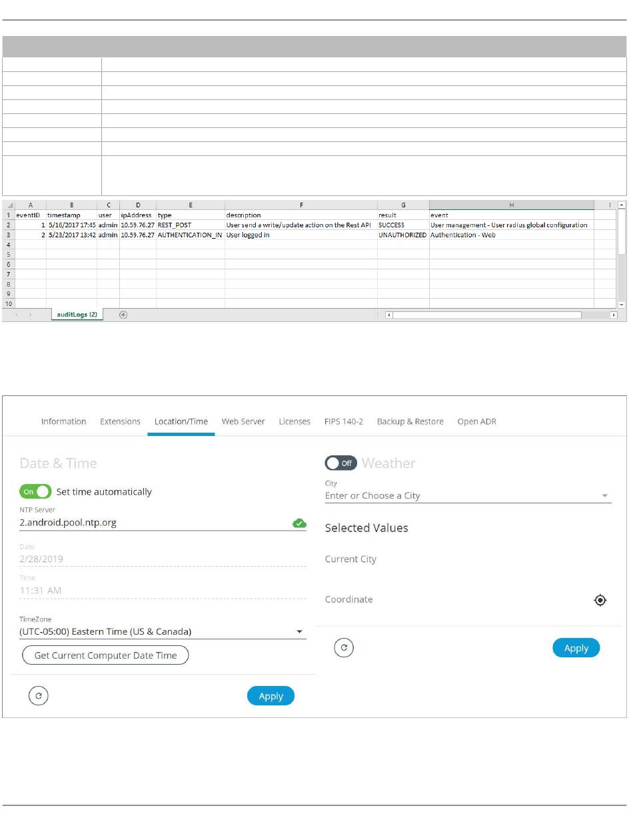Image resolution: width=633 pixels, height=840 pixels.
Task: Click the locate coordinate crosshair icon
Action: tap(600, 600)
